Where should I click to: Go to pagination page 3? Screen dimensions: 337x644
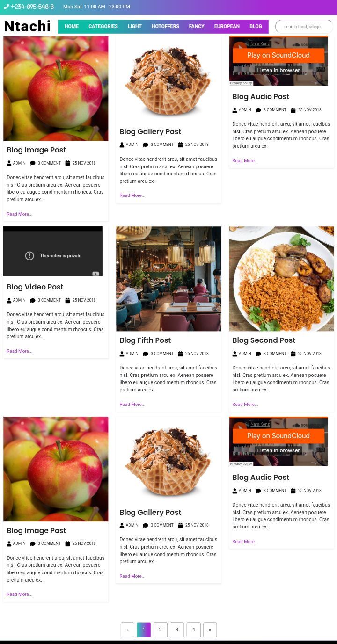(x=177, y=630)
